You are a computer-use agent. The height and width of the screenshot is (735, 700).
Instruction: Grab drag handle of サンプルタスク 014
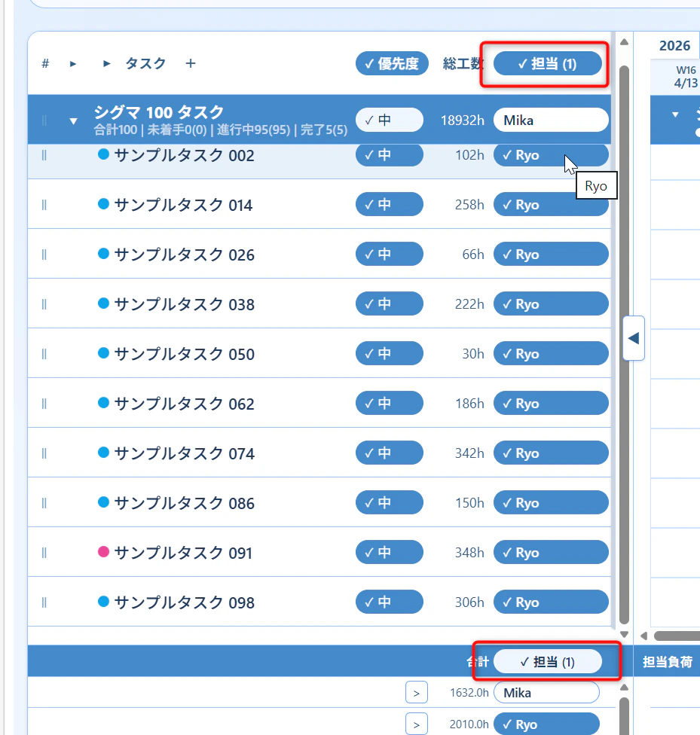(x=44, y=205)
